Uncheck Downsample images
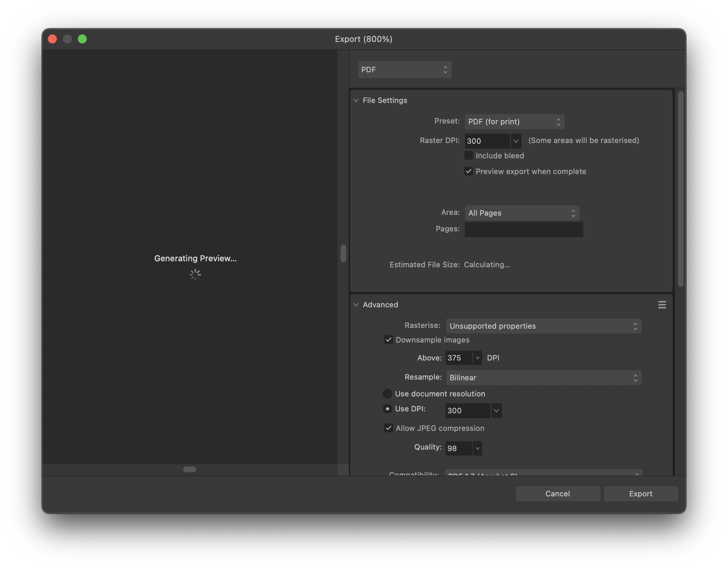The image size is (728, 569). point(388,340)
